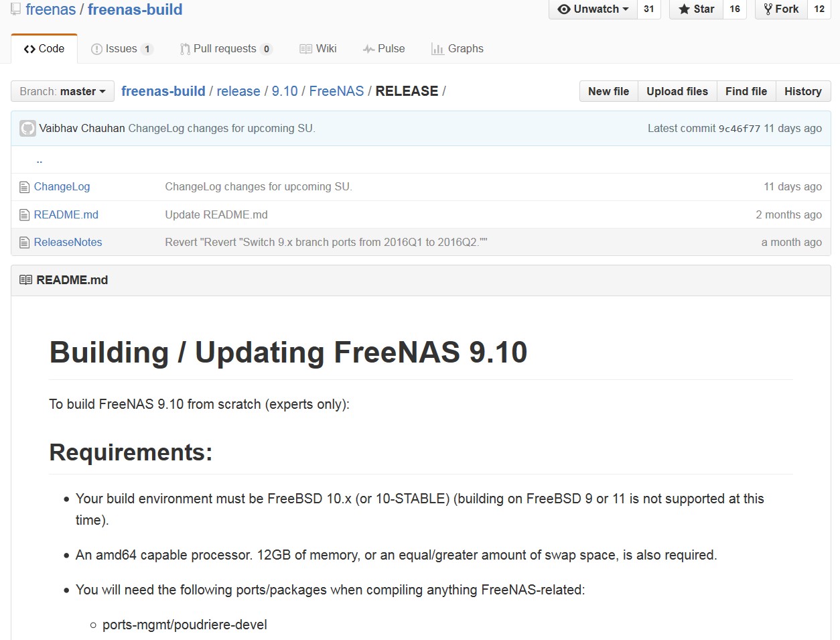The image size is (840, 640).
Task: Click the book icon in README.md header
Action: tap(26, 280)
